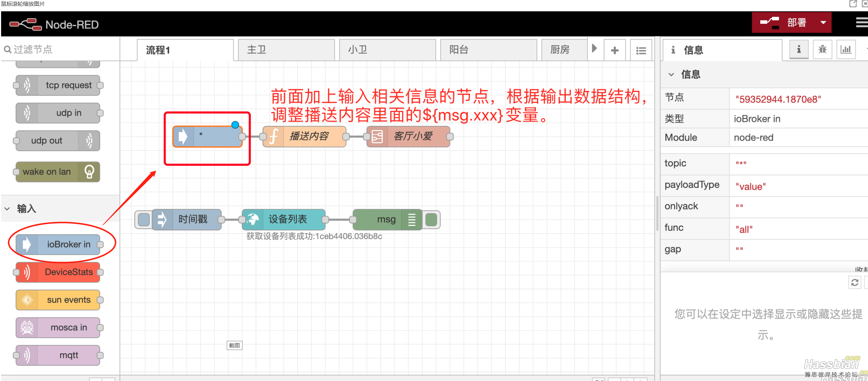Refresh the tips with refresh icon

point(855,283)
